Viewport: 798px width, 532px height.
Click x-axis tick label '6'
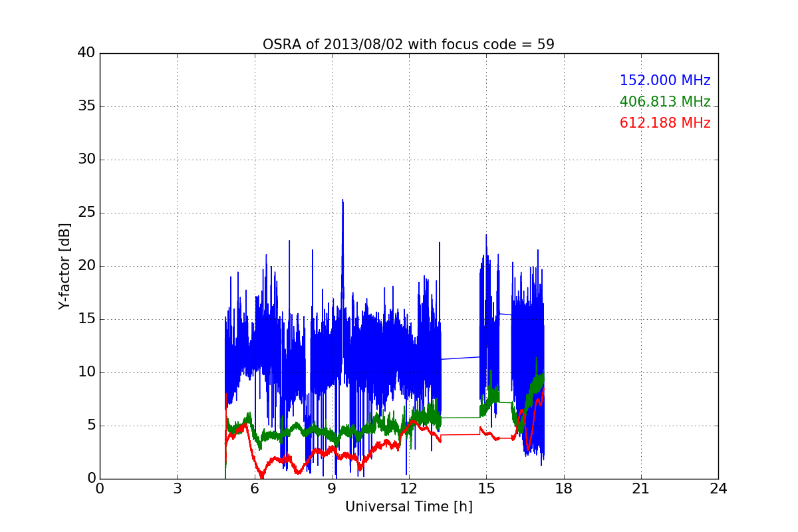click(255, 489)
